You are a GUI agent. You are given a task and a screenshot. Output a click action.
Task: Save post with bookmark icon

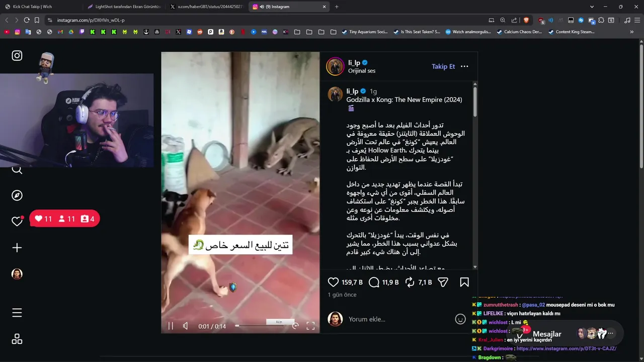464,282
